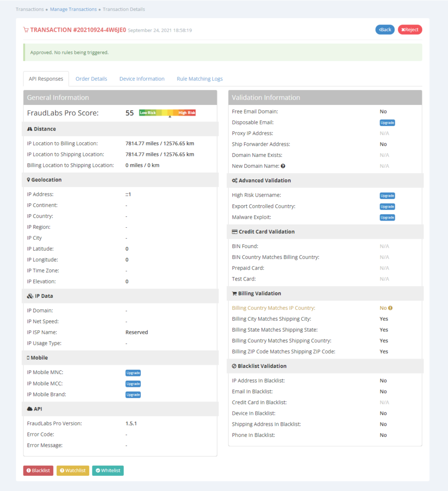Click the warning icon beside Billing Country Matches IP Country

(x=390, y=308)
